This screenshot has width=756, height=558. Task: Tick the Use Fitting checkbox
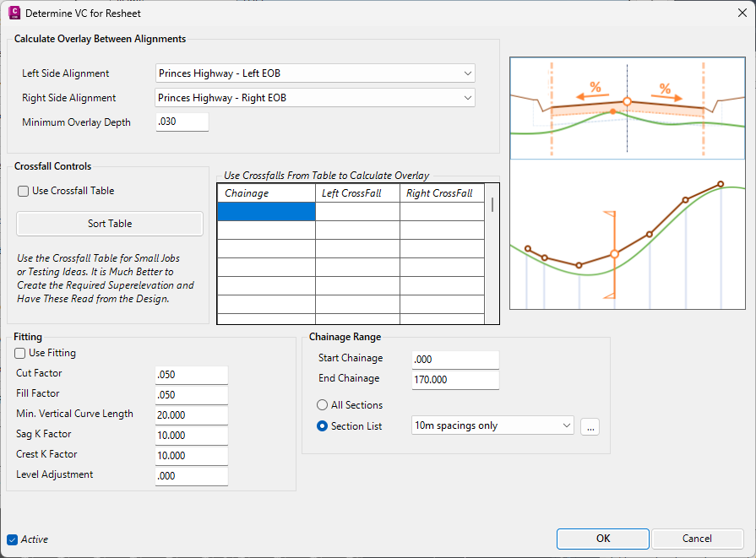(19, 353)
